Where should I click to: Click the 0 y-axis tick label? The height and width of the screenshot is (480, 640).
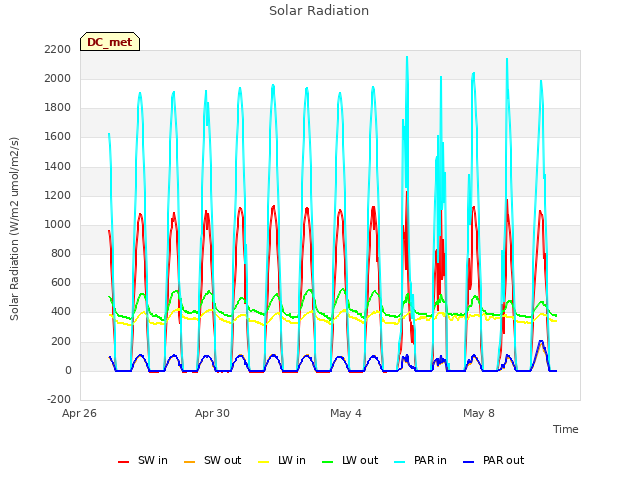[x=68, y=371]
